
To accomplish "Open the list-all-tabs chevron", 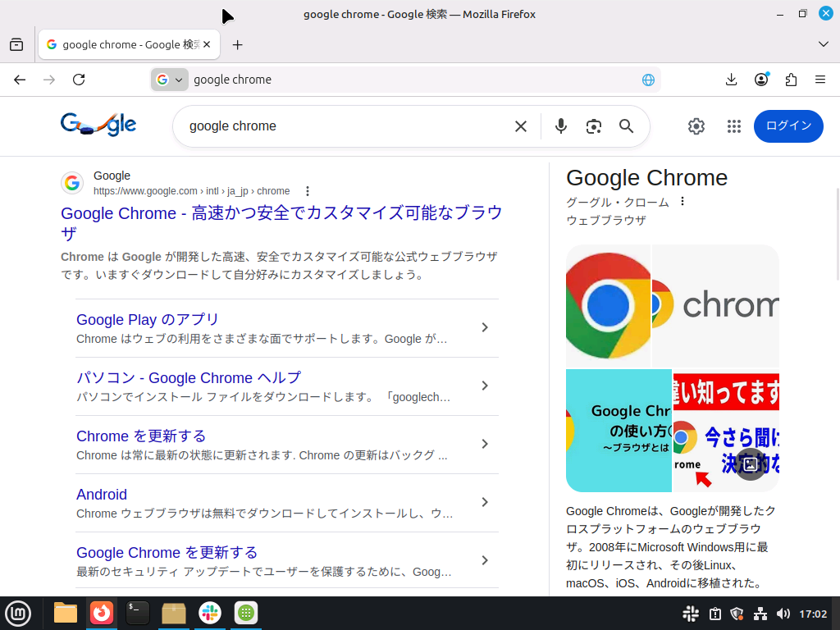I will 823,44.
